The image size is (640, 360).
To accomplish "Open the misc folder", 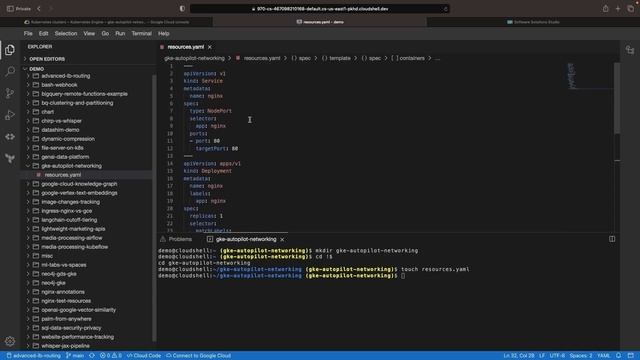I will [x=47, y=256].
